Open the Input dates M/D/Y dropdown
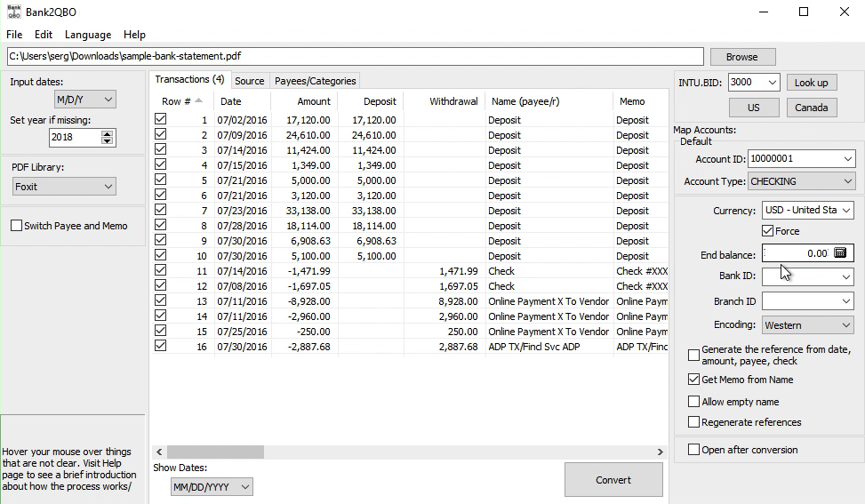Viewport: 865px width, 504px height. [85, 100]
